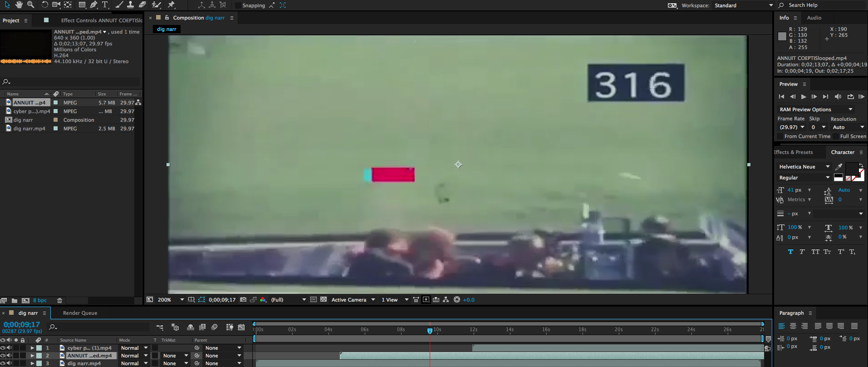868x367 pixels.
Task: Hide video of cyber p layer 1
Action: pos(3,348)
